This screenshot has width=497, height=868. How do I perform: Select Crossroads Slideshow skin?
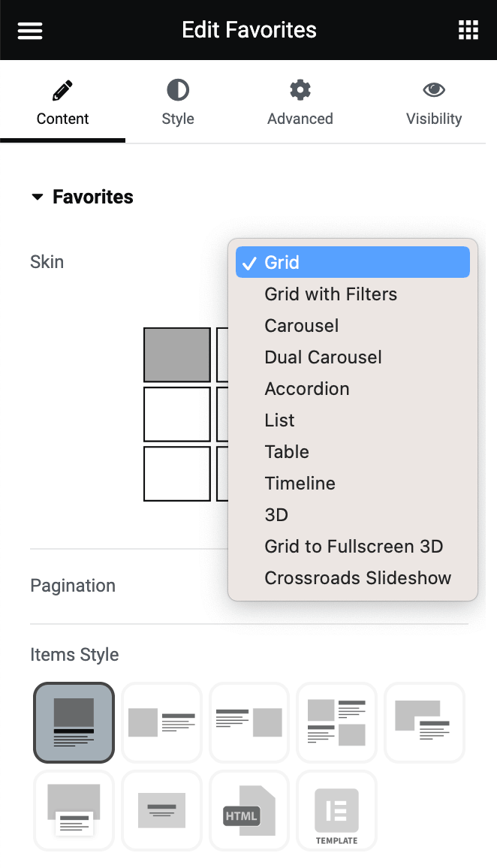point(357,578)
